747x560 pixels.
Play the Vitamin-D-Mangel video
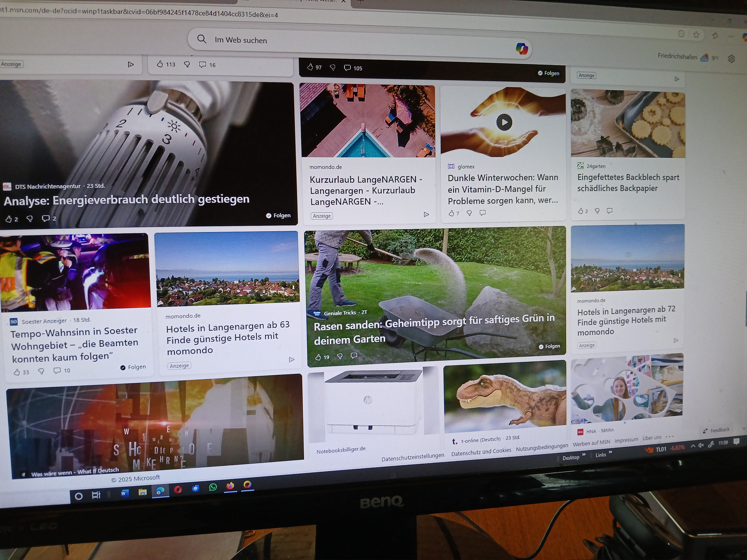pyautogui.click(x=504, y=122)
